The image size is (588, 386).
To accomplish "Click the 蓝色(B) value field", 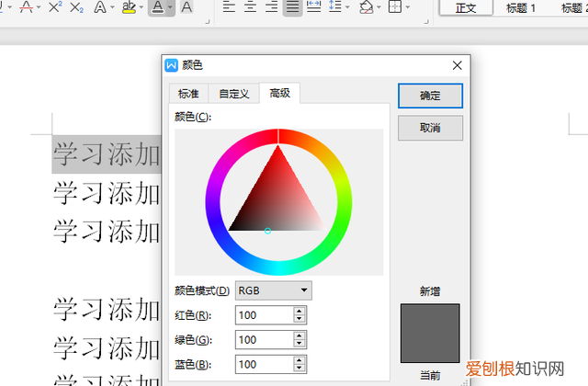I will pyautogui.click(x=265, y=364).
